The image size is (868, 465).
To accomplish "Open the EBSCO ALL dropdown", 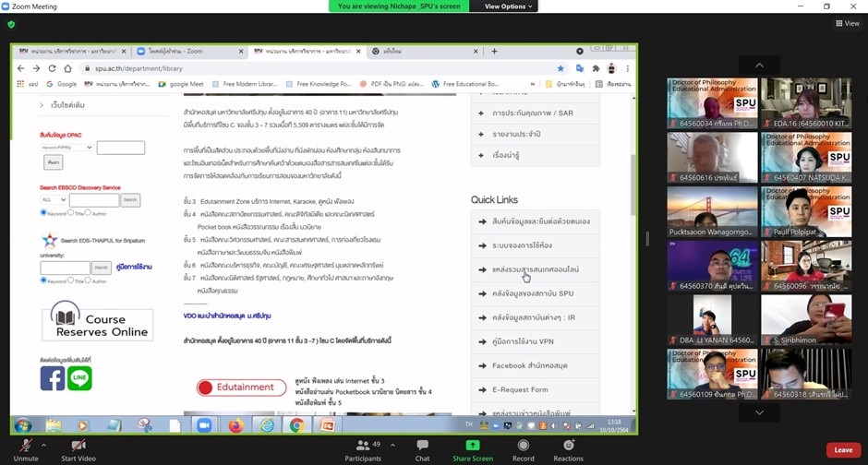I will [54, 199].
